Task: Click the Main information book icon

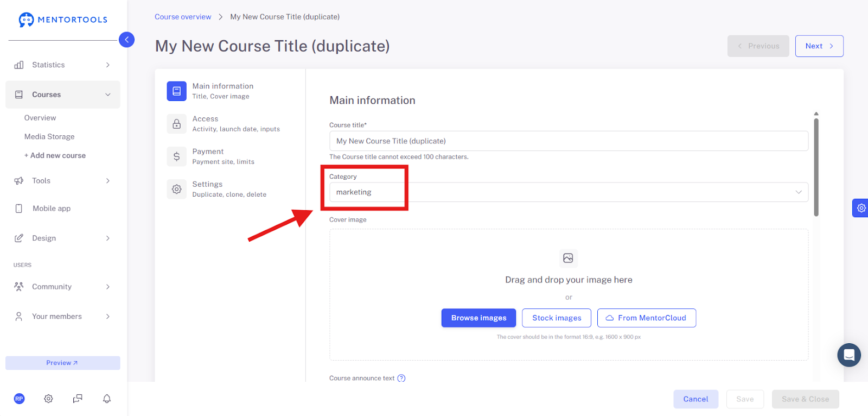Action: pos(176,91)
